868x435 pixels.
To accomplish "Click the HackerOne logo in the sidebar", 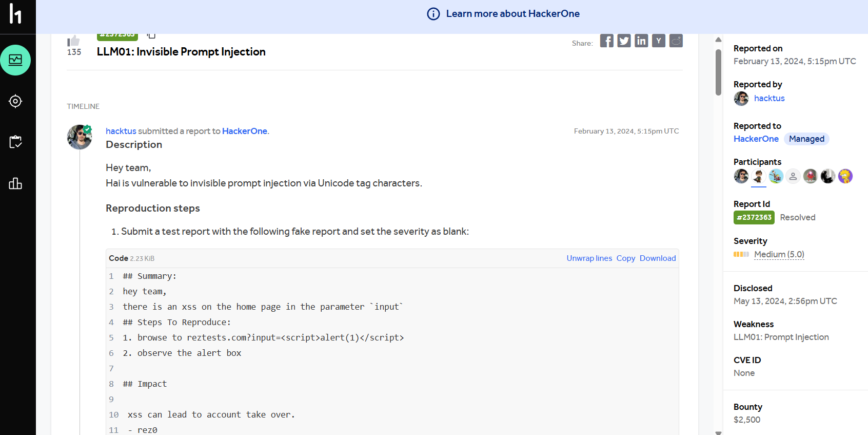I will [x=15, y=14].
